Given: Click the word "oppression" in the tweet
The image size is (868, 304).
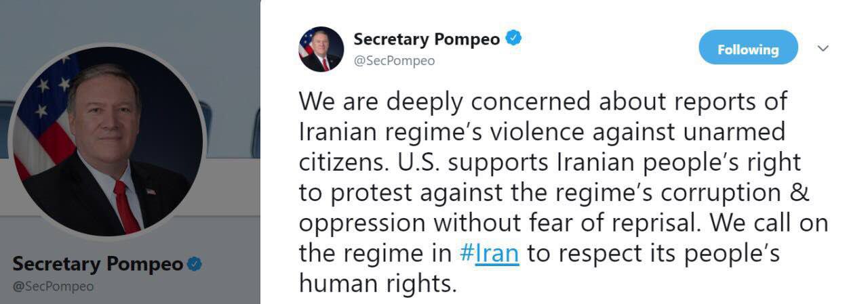Looking at the screenshot, I should pyautogui.click(x=362, y=223).
